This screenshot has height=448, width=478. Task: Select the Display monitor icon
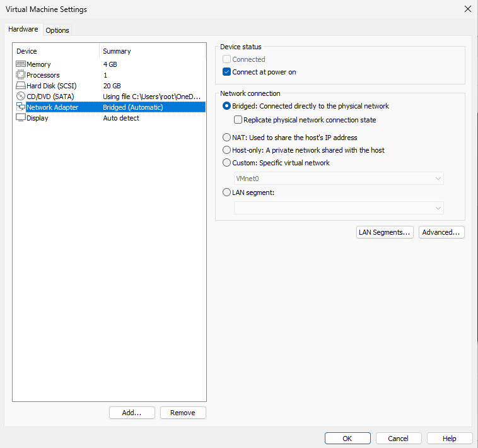coord(21,118)
